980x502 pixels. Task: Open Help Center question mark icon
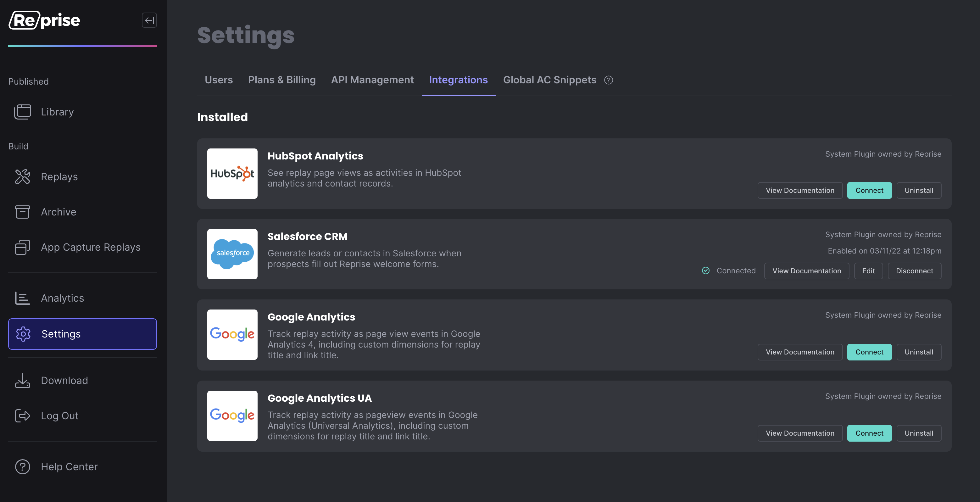22,466
